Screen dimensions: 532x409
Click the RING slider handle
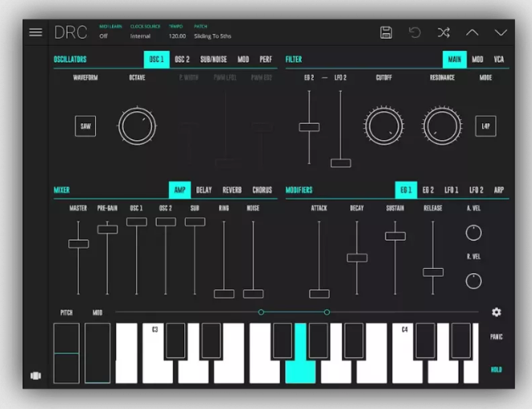pyautogui.click(x=224, y=294)
